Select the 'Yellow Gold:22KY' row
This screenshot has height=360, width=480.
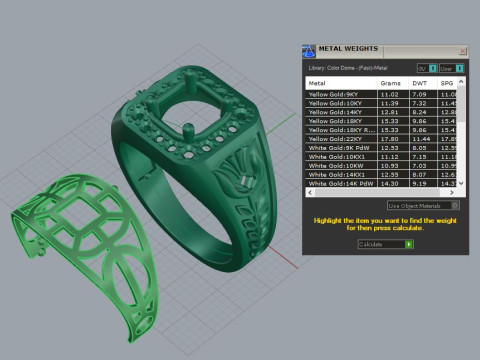tap(381, 139)
